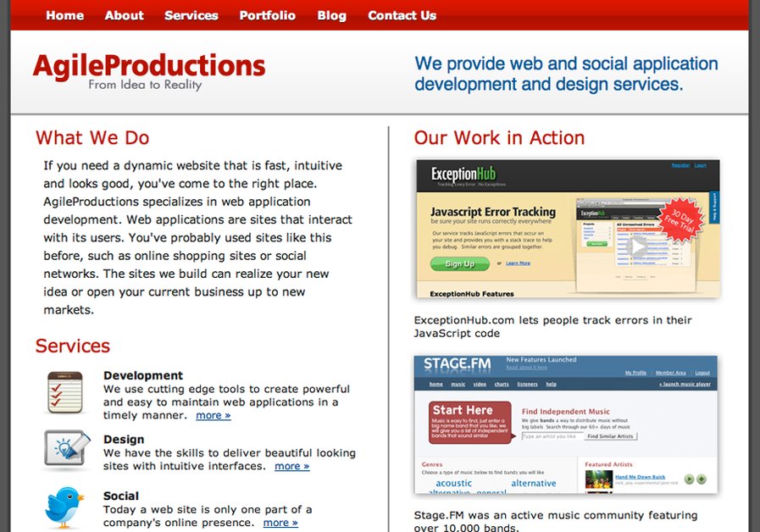
Task: Open Services in the top navigation
Action: (191, 15)
